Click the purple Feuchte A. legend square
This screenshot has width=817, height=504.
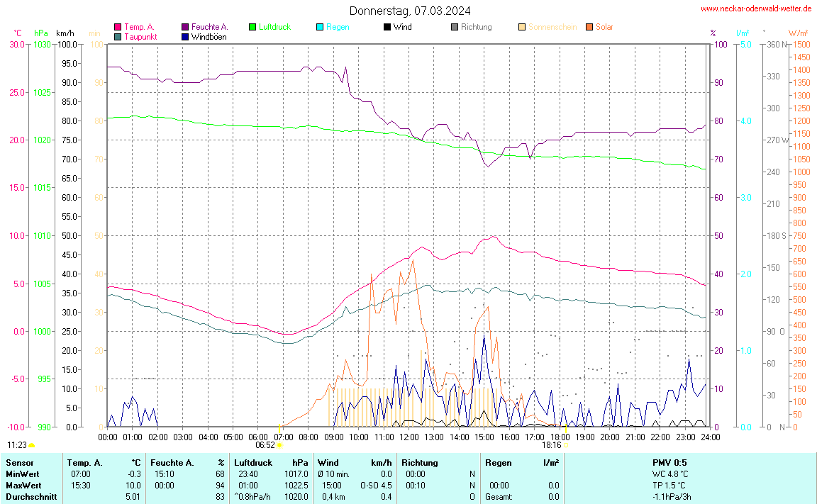tap(185, 27)
